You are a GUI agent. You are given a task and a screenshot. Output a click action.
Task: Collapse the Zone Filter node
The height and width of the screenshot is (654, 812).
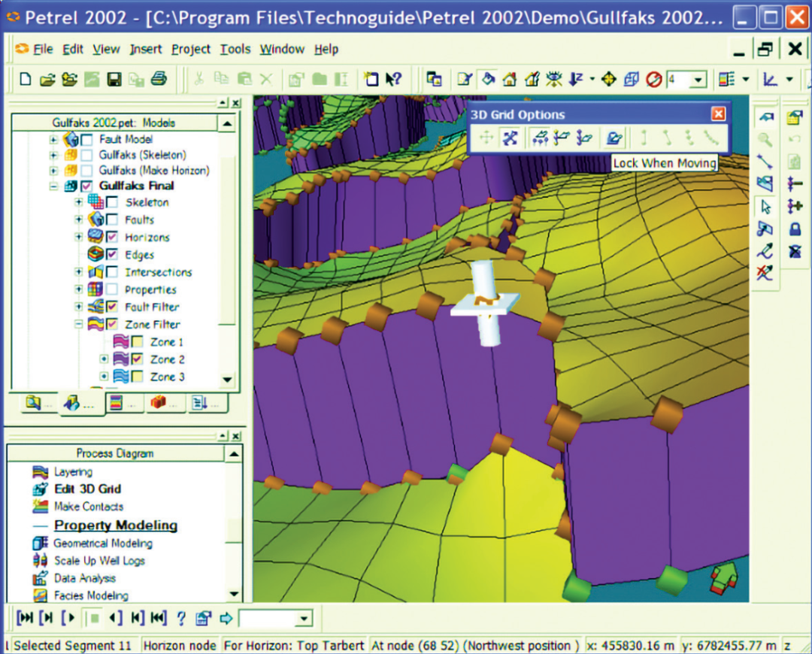click(79, 324)
